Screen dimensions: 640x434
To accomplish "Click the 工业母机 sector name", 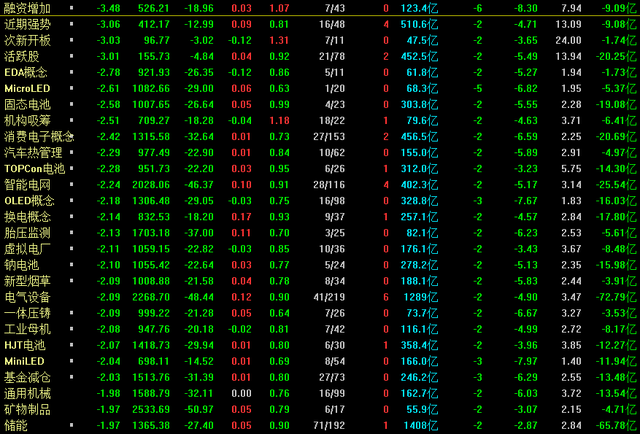I will tap(27, 329).
